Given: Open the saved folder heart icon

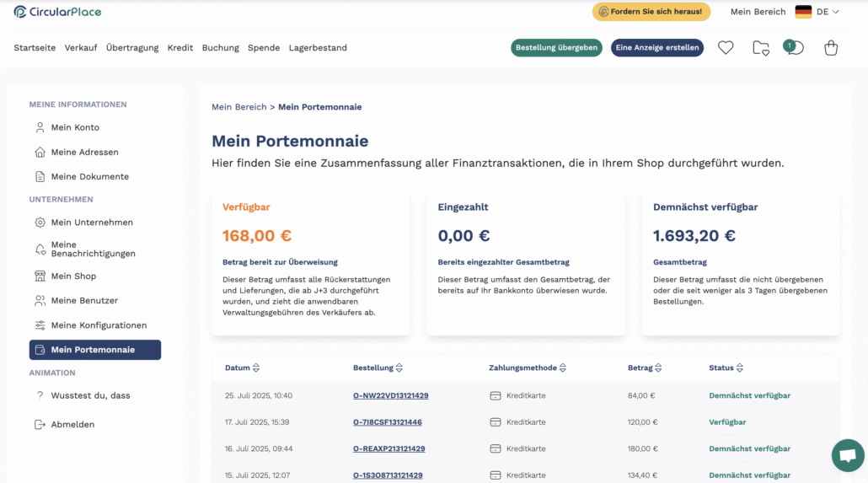Looking at the screenshot, I should pyautogui.click(x=761, y=48).
